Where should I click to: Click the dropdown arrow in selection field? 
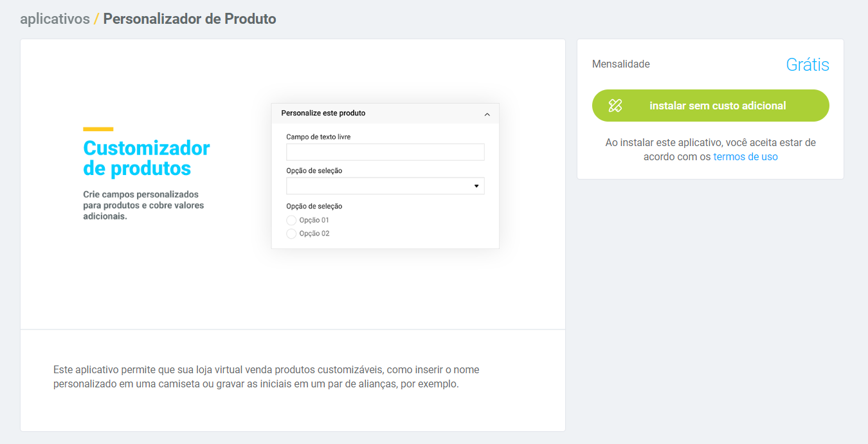476,186
